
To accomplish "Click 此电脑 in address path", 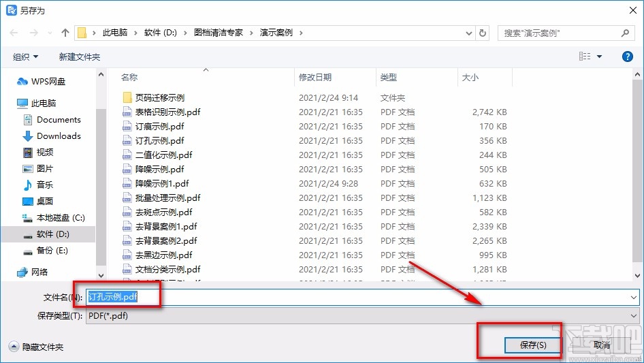I will (115, 33).
